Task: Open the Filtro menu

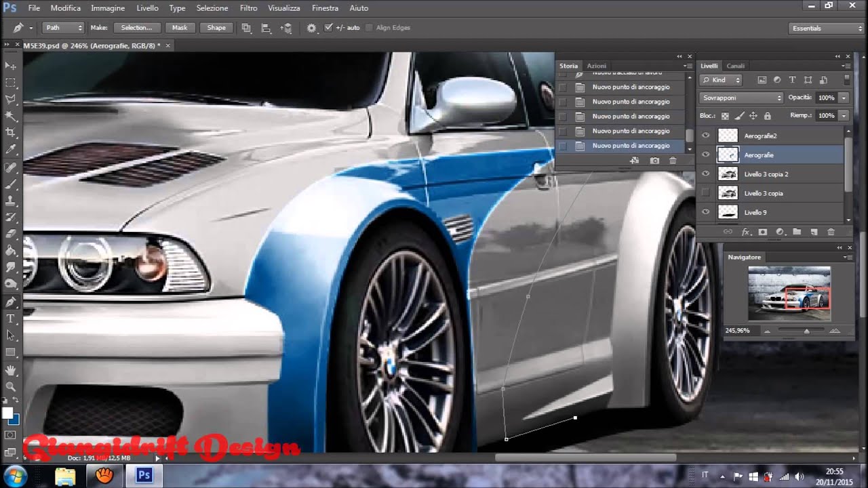Action: 248,8
